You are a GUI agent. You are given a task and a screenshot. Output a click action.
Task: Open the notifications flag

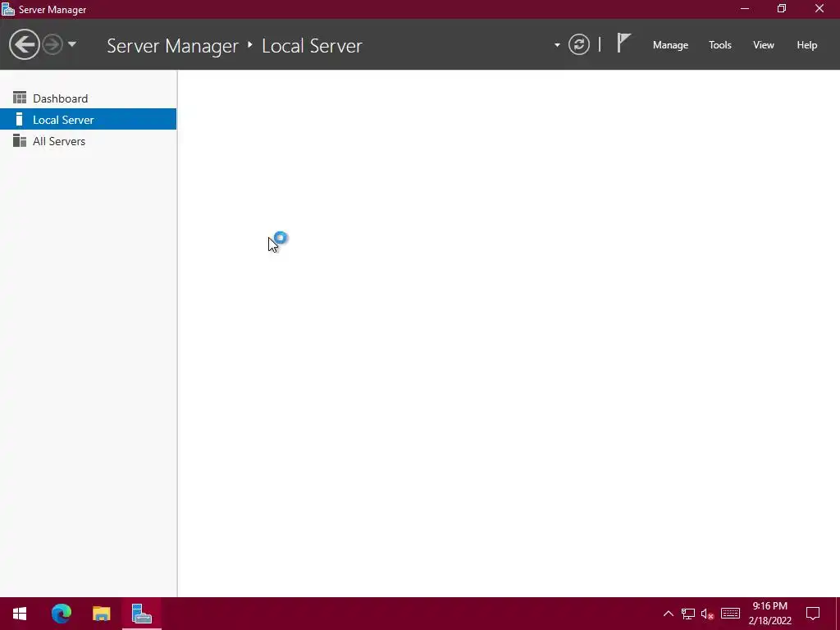[623, 43]
